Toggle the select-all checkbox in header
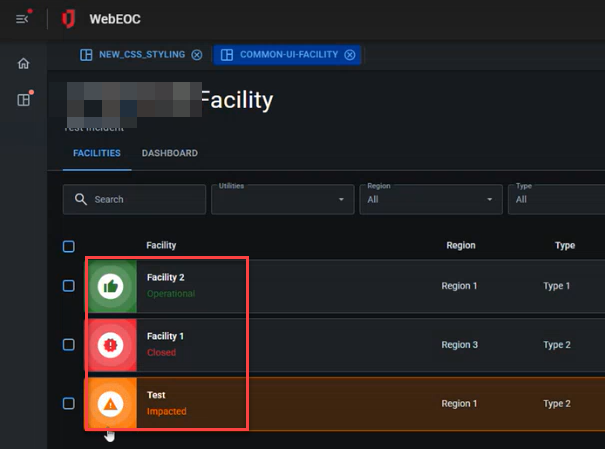The width and height of the screenshot is (605, 449). [x=69, y=246]
